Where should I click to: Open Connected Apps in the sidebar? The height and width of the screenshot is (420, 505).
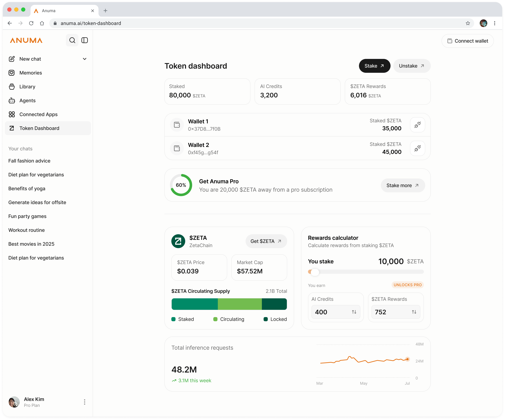[48, 114]
